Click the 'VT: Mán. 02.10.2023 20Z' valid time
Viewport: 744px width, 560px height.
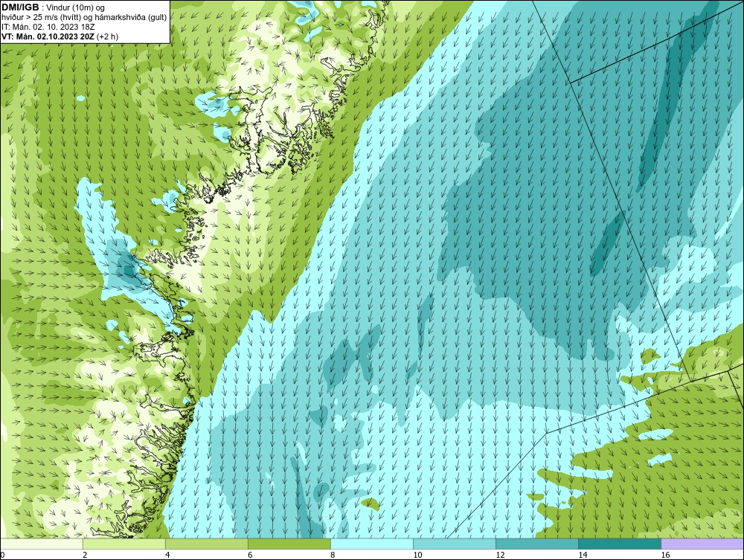point(48,36)
